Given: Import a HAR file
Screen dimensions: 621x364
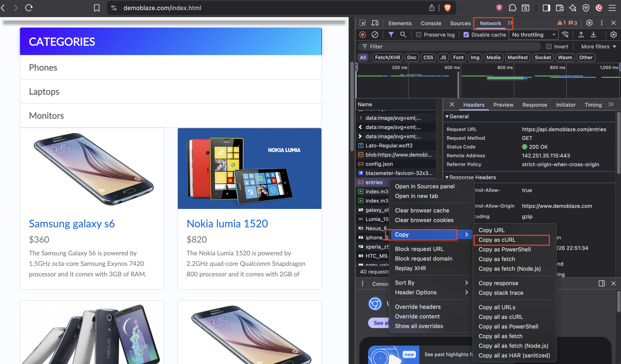Looking at the screenshot, I should click(581, 35).
